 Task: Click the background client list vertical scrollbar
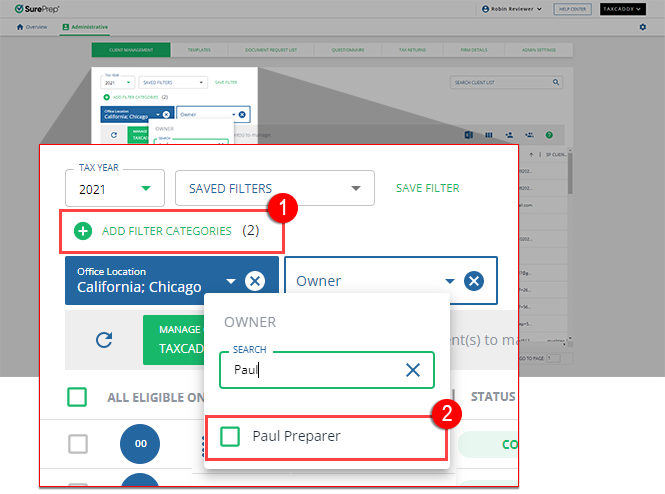pyautogui.click(x=570, y=173)
